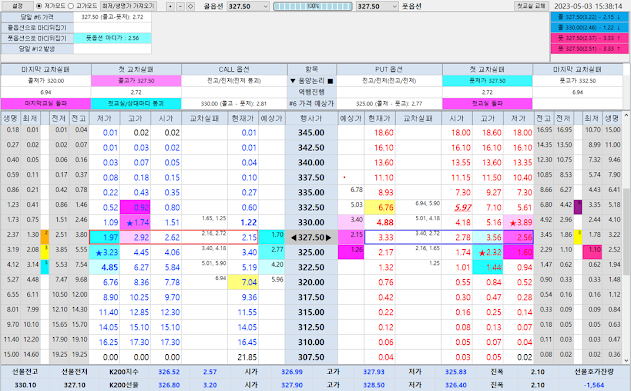Click the starred call low 3.23 cell
The width and height of the screenshot is (631, 391).
(x=104, y=253)
